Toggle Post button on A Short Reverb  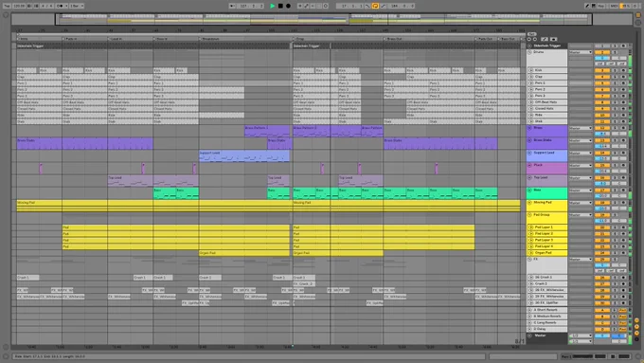point(623,310)
